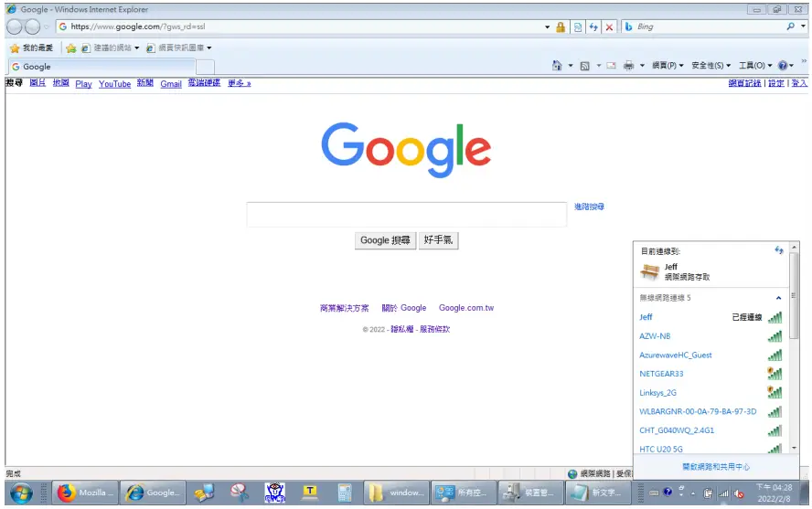Select the CHT_G040WQ_2.4G1 wireless network
This screenshot has height=509, width=812.
710,430
